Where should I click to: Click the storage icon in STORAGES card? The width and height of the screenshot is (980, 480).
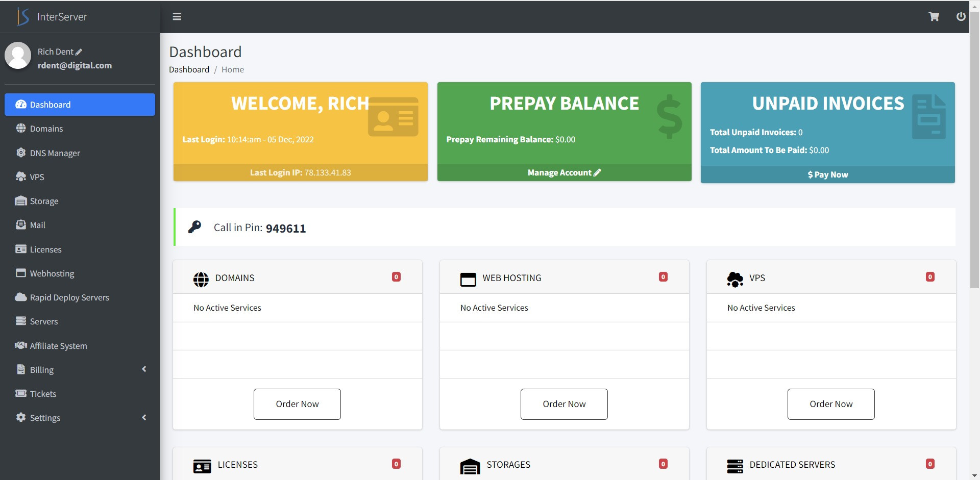(x=470, y=466)
